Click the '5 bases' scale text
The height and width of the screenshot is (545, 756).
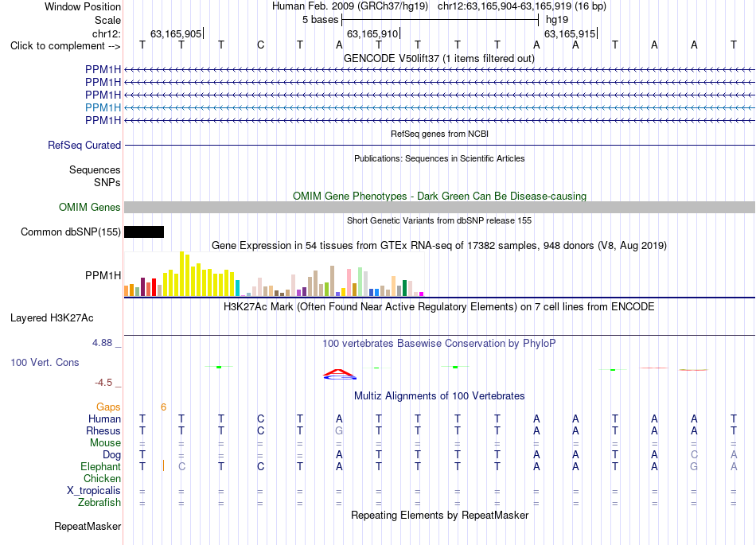(x=321, y=20)
